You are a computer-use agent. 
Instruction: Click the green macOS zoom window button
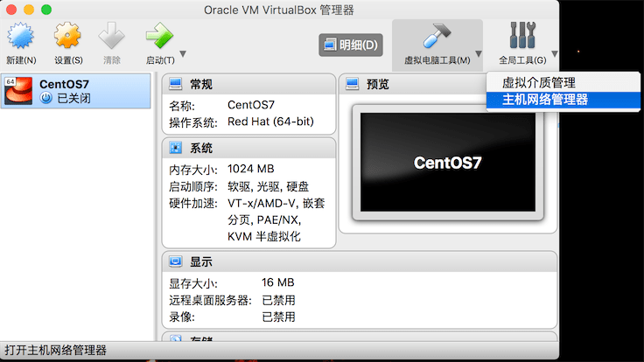pos(46,10)
